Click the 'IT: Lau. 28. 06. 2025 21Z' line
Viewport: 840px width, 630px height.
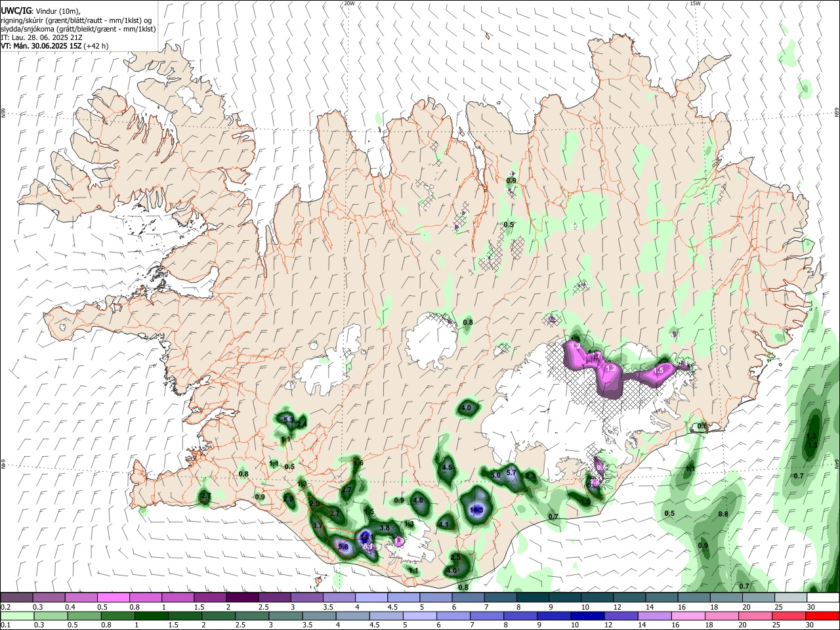[41, 37]
